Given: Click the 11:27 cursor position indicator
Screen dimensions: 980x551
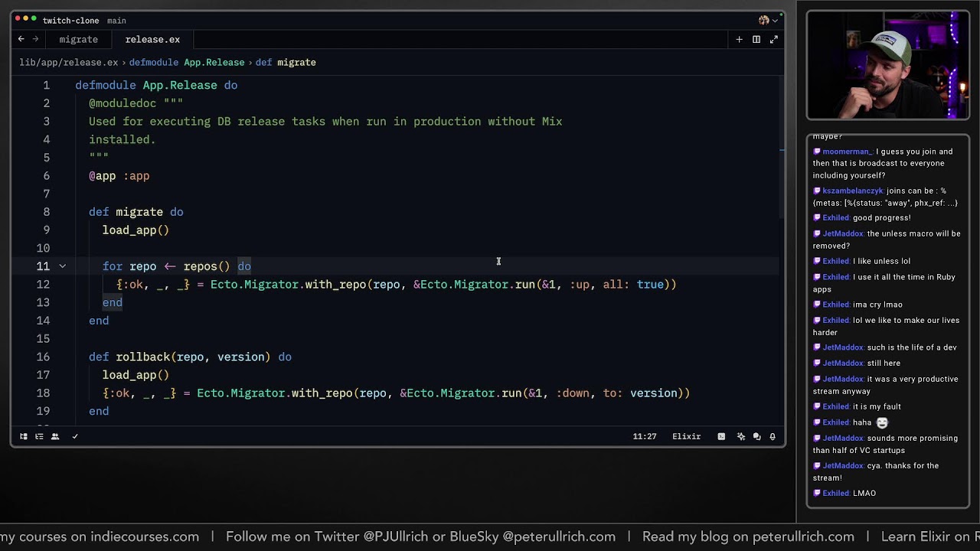Looking at the screenshot, I should point(645,436).
